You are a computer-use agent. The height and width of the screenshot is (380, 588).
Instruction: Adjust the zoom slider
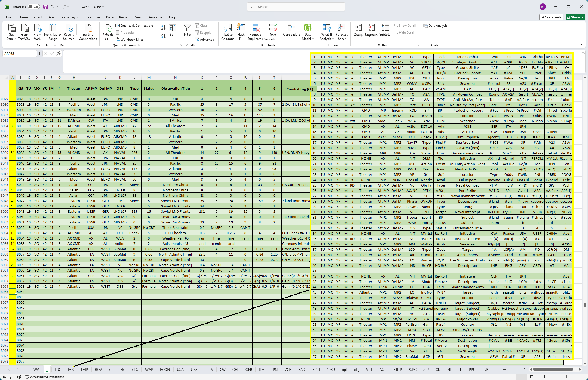[567, 377]
